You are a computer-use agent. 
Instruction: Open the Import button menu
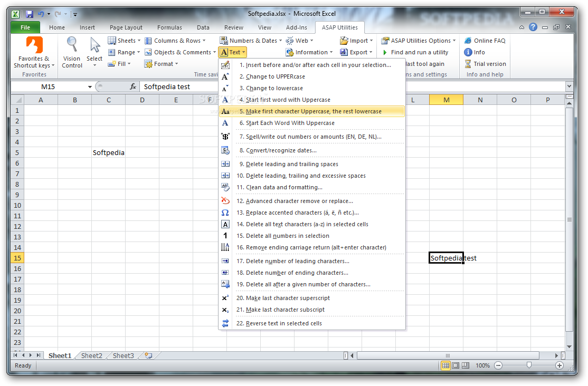[356, 41]
